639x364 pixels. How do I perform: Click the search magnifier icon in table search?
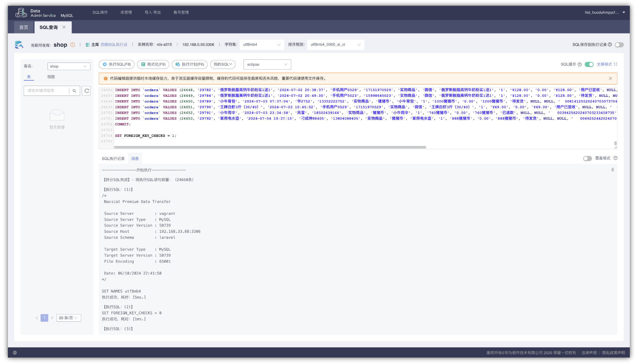[x=75, y=91]
